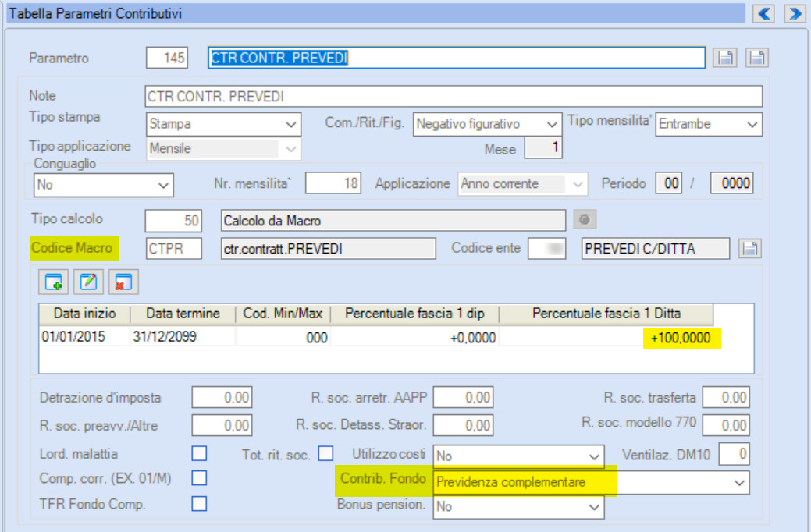Select table cell +0,0000
The height and width of the screenshot is (532, 811).
(x=414, y=338)
